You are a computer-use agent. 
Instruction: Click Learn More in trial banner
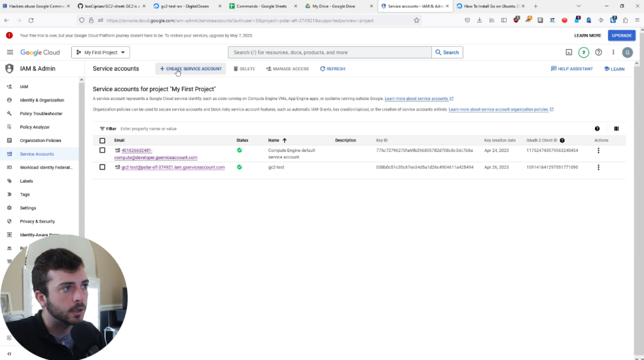coord(587,35)
